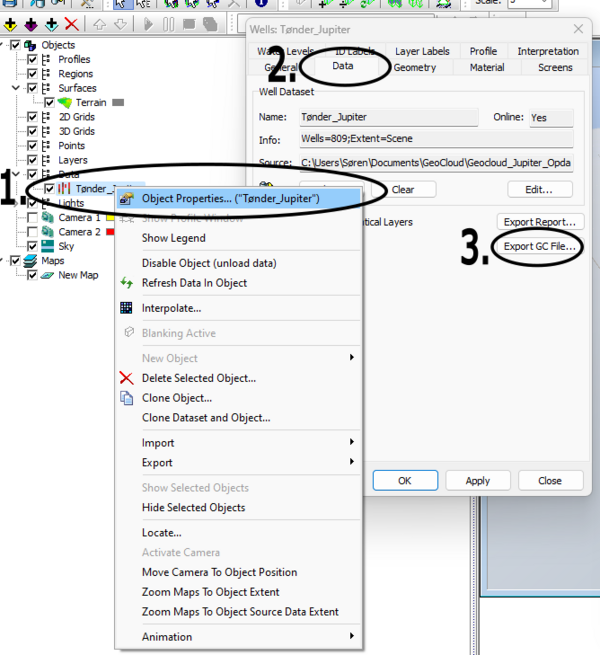Screen dimensions: 600x655
Task: Switch to the Interpretation tab
Action: pos(548,51)
